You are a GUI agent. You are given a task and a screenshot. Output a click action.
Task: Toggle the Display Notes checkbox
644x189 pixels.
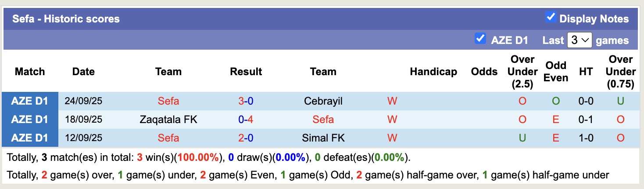(551, 18)
